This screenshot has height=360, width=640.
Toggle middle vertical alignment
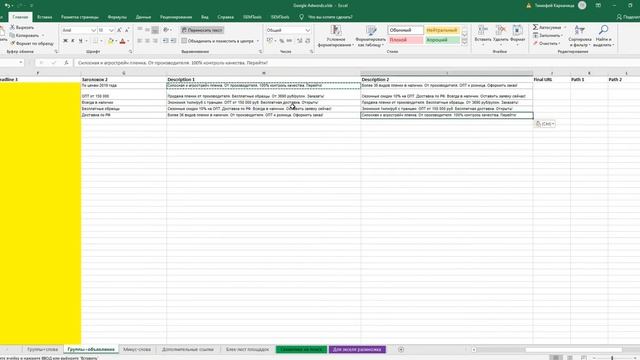[x=148, y=30]
